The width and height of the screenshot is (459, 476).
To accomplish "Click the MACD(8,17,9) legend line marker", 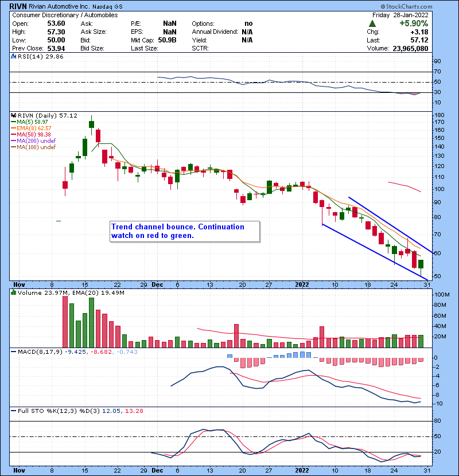I will (14, 352).
